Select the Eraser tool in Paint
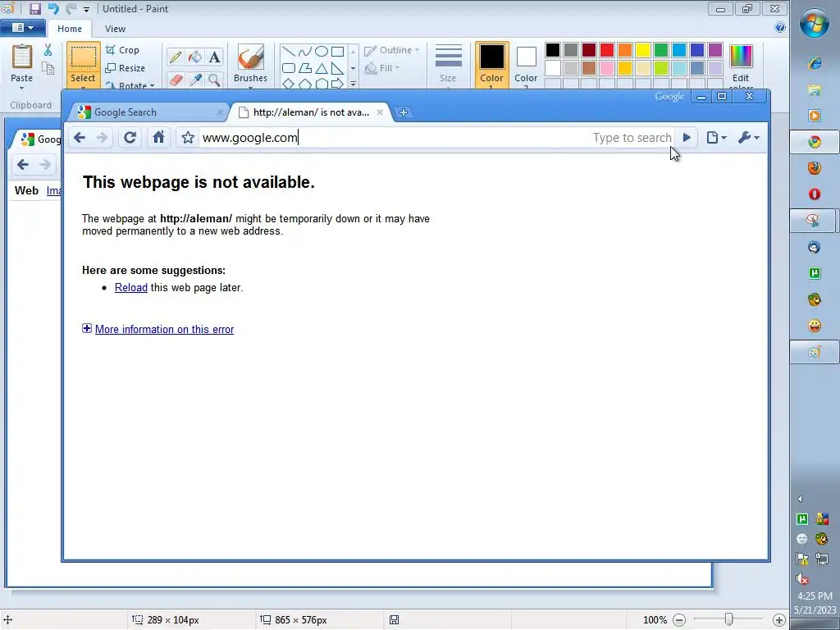The width and height of the screenshot is (840, 630). tap(176, 80)
